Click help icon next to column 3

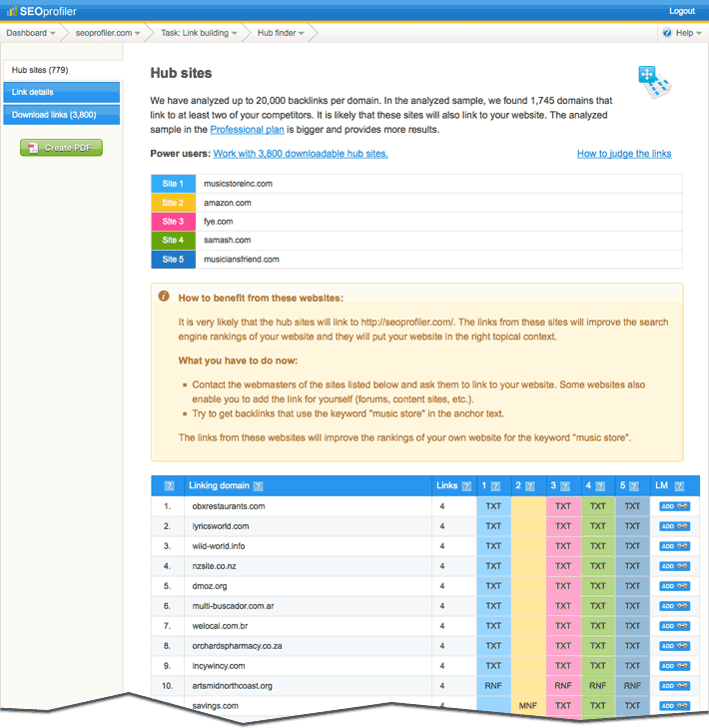point(565,486)
